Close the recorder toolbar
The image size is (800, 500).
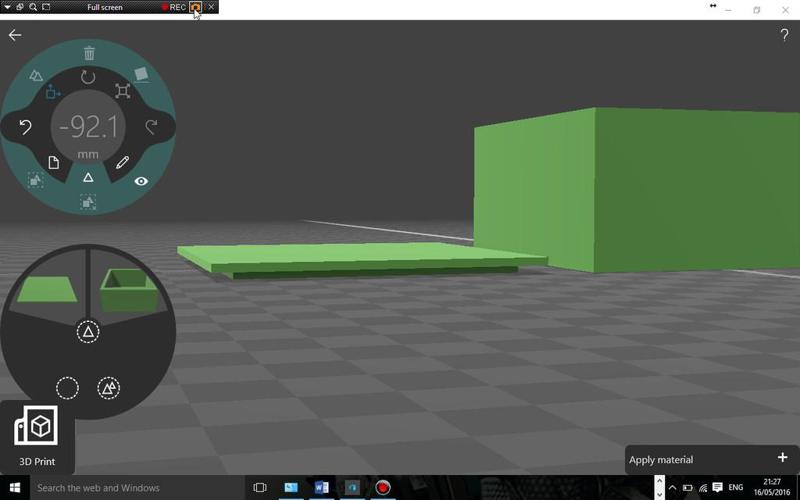[211, 7]
